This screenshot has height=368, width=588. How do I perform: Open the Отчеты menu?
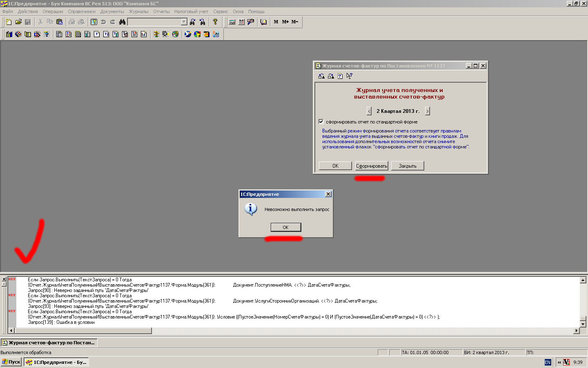pyautogui.click(x=161, y=11)
